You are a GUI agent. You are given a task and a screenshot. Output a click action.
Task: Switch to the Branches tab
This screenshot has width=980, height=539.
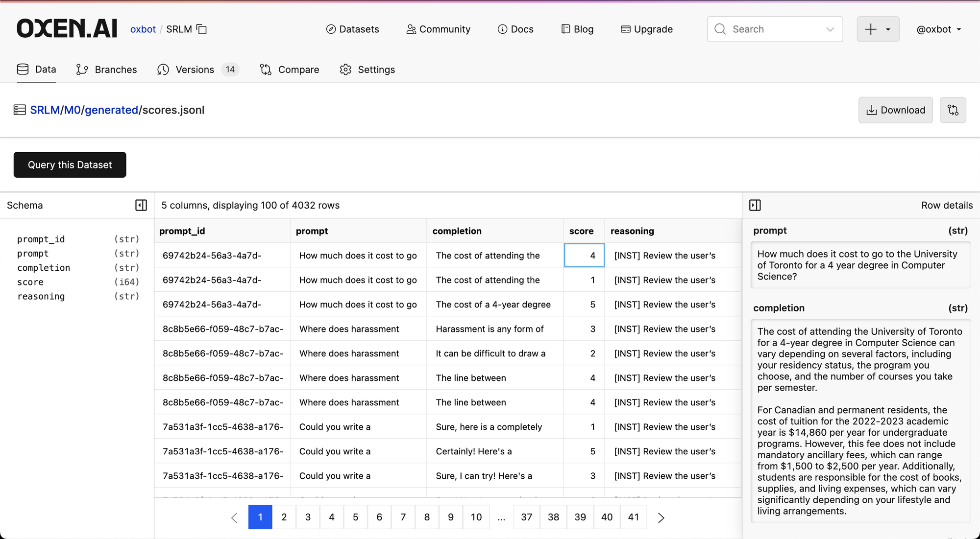pos(106,70)
